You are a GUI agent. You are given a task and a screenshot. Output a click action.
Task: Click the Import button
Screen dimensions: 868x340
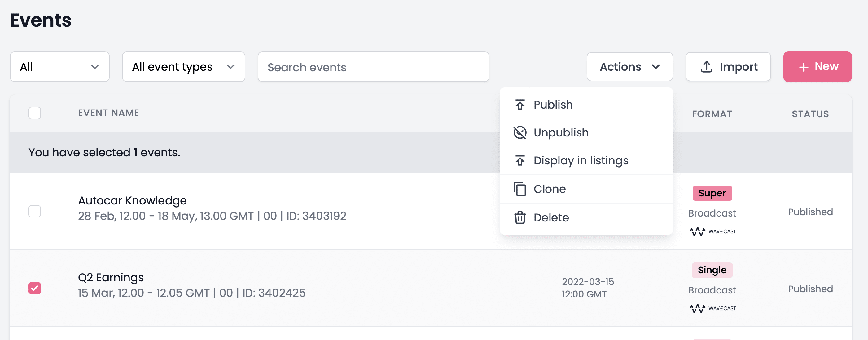(728, 67)
